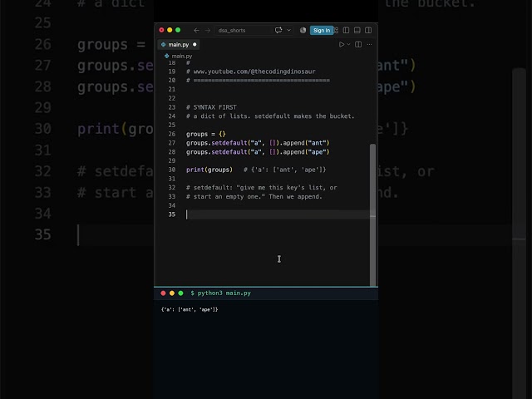Click the setdefault call on line 27
Screen dimensions: 532x399
[229, 143]
